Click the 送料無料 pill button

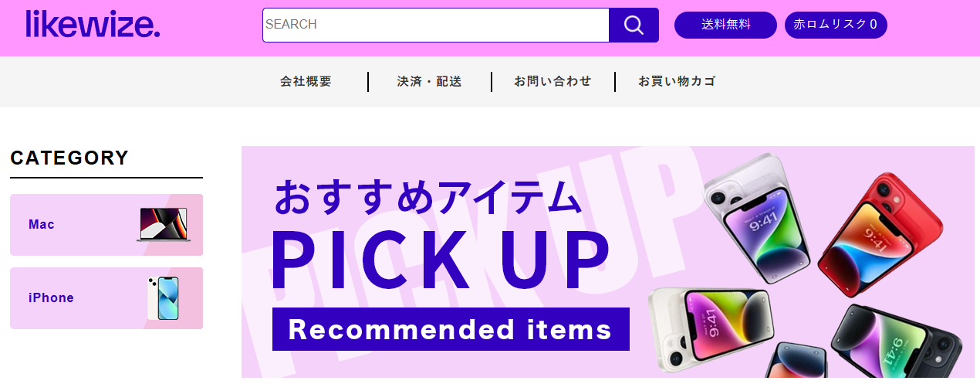click(725, 25)
